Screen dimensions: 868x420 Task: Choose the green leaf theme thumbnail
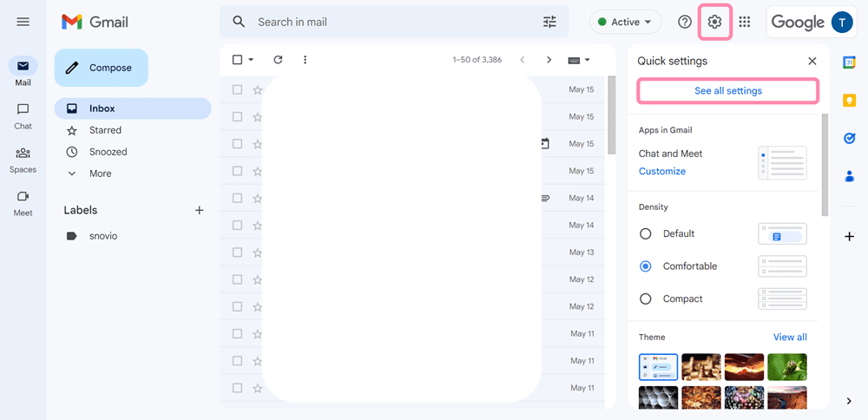pos(786,366)
